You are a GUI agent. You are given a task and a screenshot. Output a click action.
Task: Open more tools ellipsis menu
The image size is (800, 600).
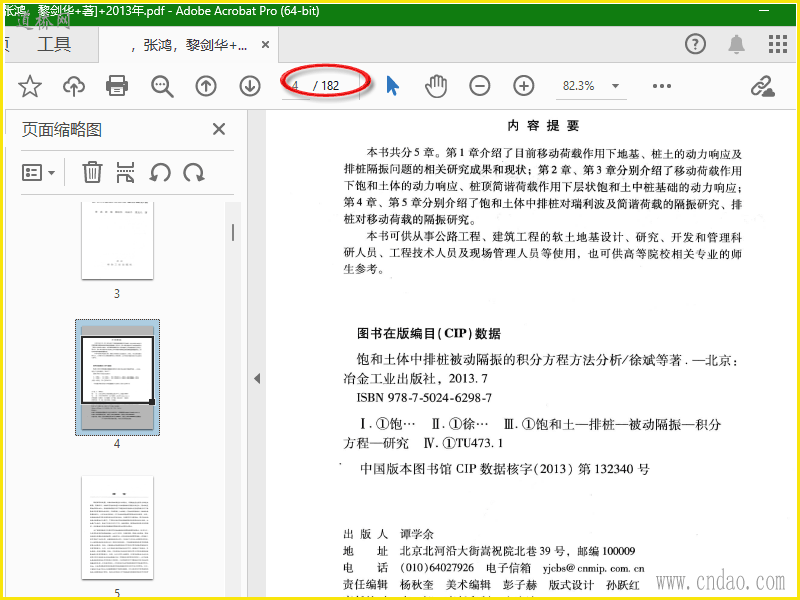point(662,86)
